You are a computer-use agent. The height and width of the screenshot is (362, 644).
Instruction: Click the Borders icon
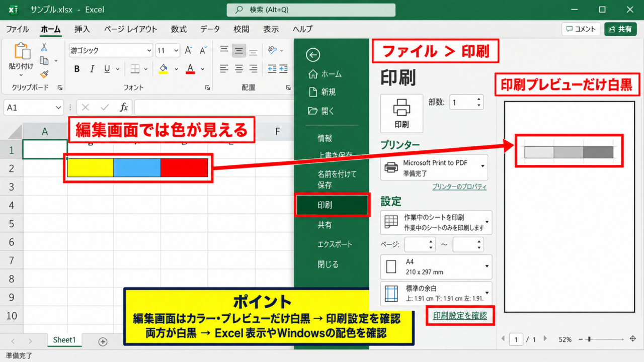click(x=135, y=69)
